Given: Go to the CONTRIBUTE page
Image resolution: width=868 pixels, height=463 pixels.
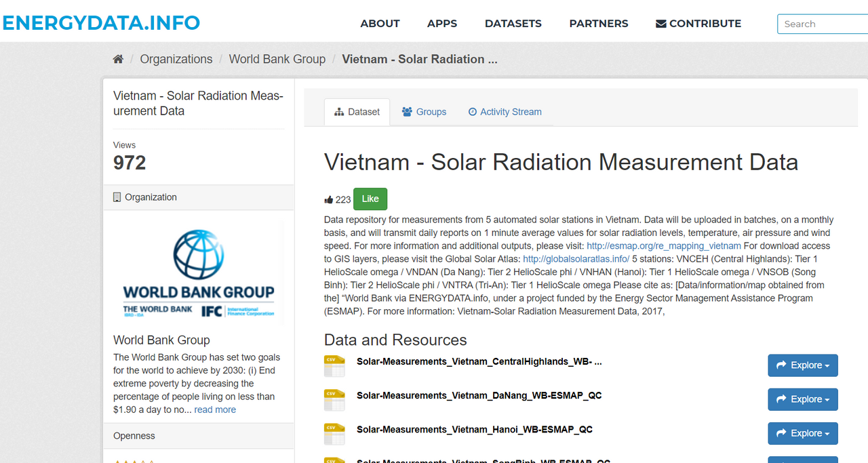Looking at the screenshot, I should [x=698, y=24].
